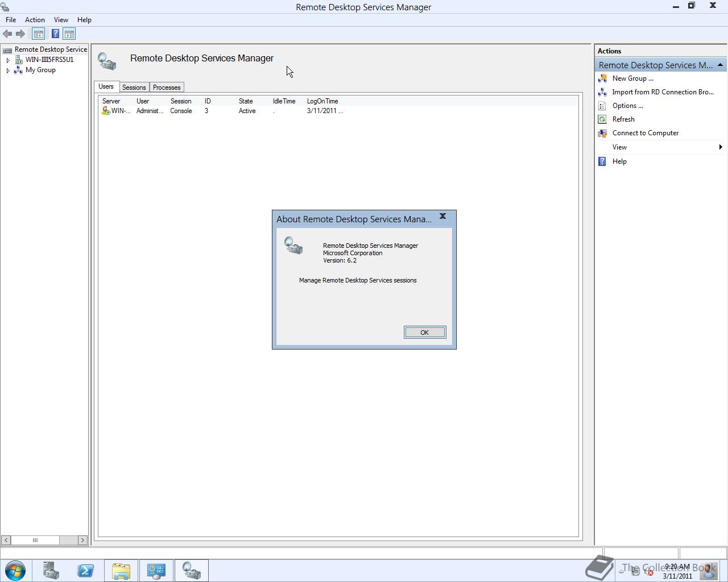This screenshot has height=582, width=728.
Task: Open the Help toolbar icon
Action: coord(55,34)
